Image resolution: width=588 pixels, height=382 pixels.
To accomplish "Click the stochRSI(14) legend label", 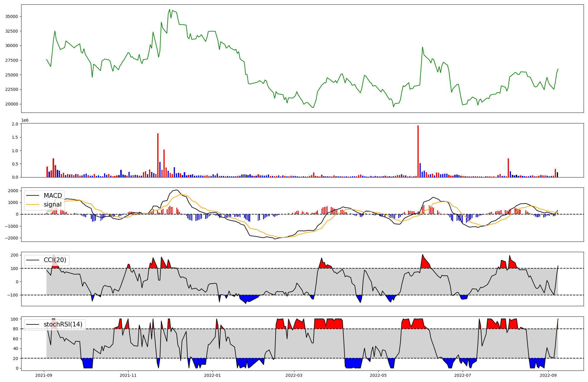I will pos(63,324).
